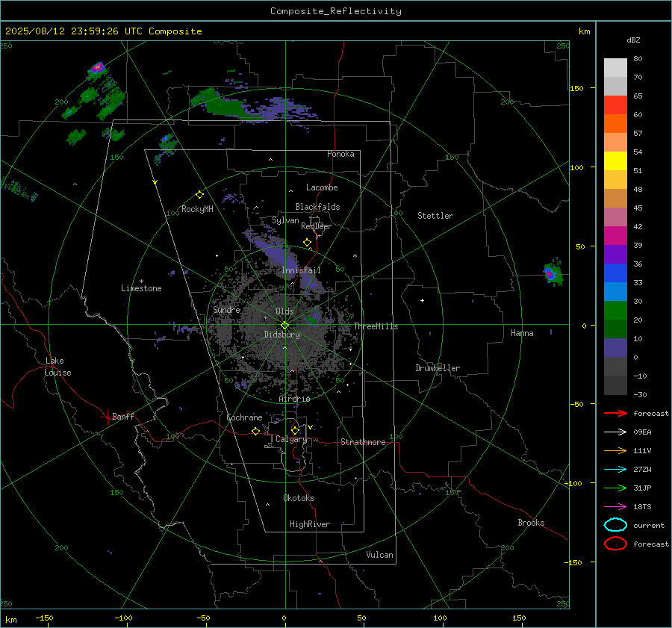
Task: Click the Cochrane city label
Action: pyautogui.click(x=244, y=417)
